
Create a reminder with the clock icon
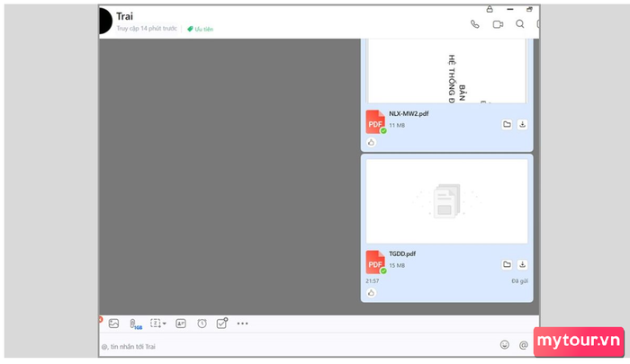pyautogui.click(x=202, y=324)
